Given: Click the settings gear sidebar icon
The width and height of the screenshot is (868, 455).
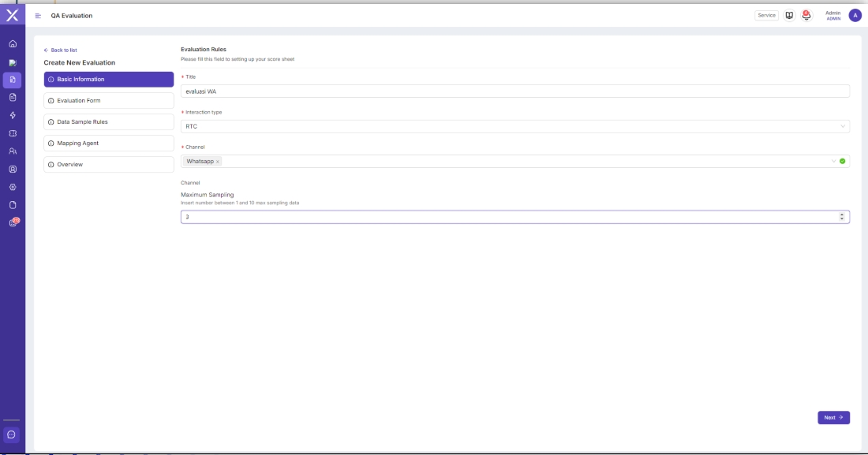Looking at the screenshot, I should [12, 187].
